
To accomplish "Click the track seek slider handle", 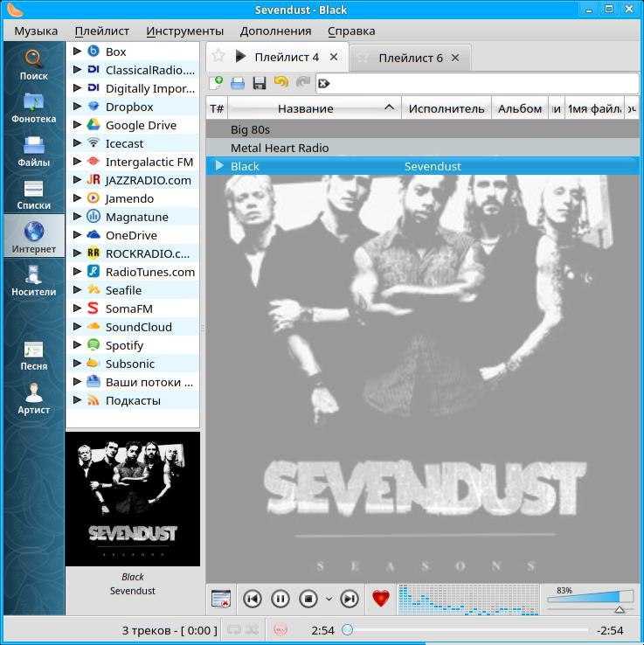I will [348, 630].
